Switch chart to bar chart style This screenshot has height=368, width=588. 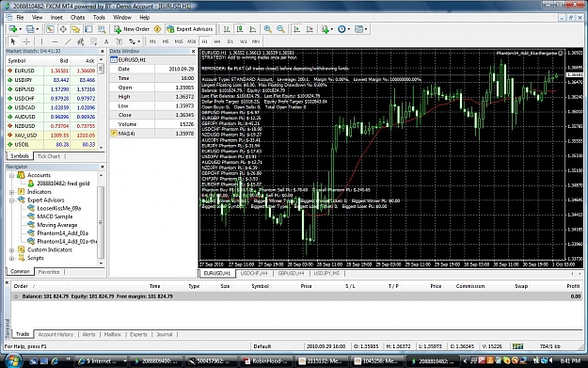(227, 29)
